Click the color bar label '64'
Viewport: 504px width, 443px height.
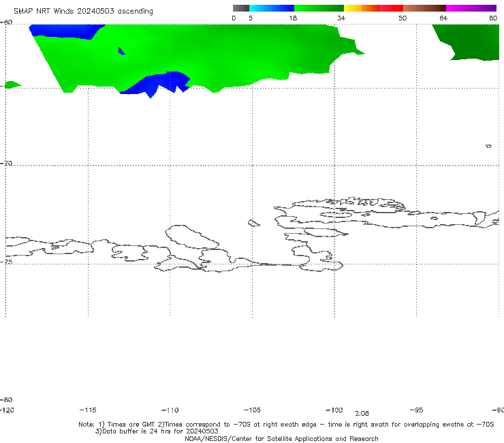coord(443,18)
